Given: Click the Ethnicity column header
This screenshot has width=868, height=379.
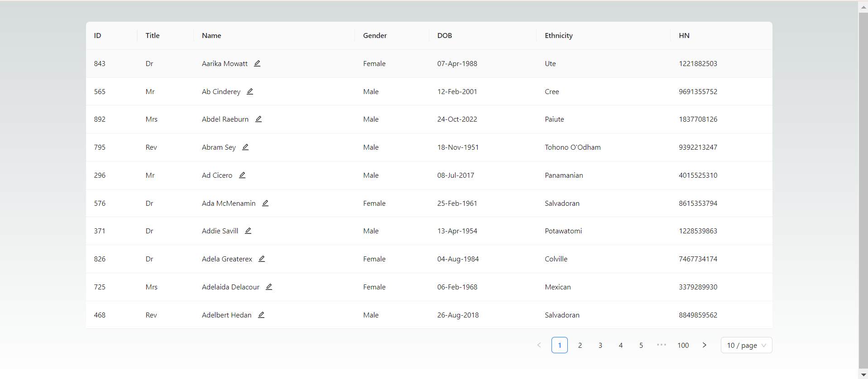Looking at the screenshot, I should [x=558, y=36].
